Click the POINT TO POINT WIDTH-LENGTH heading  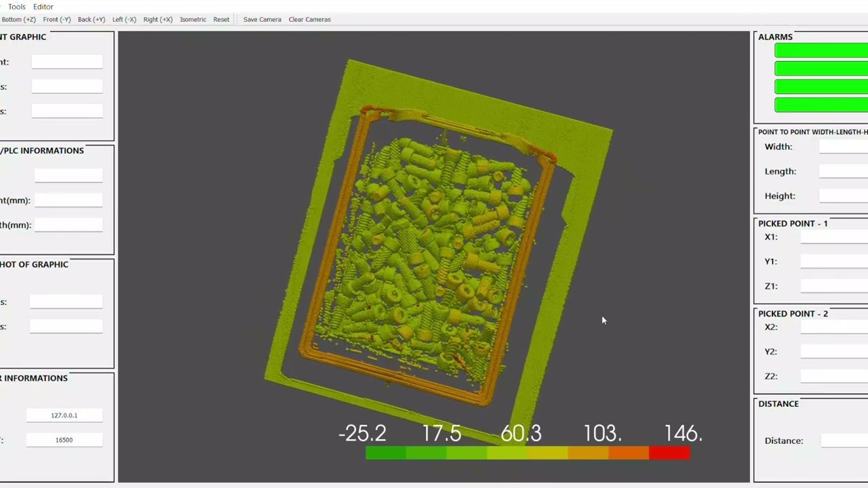click(x=813, y=131)
